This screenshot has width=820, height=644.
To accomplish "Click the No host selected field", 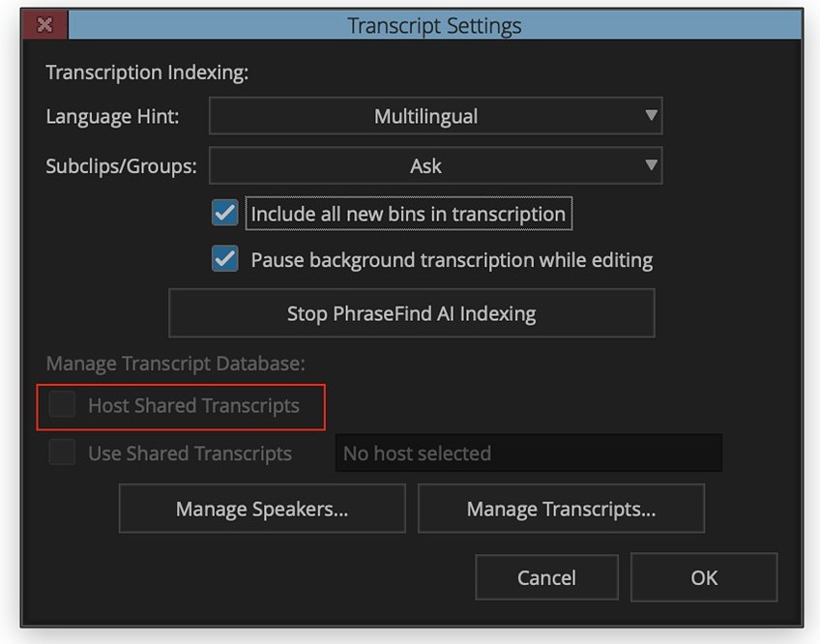I will (528, 453).
